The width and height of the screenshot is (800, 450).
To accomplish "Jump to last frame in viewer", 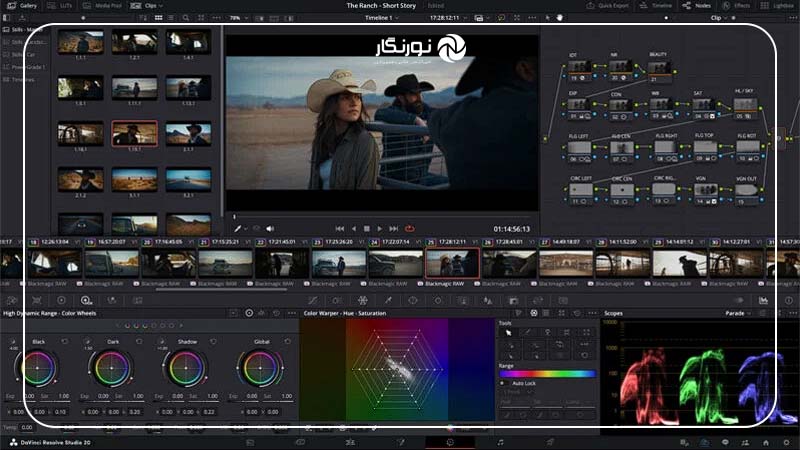I will [393, 229].
